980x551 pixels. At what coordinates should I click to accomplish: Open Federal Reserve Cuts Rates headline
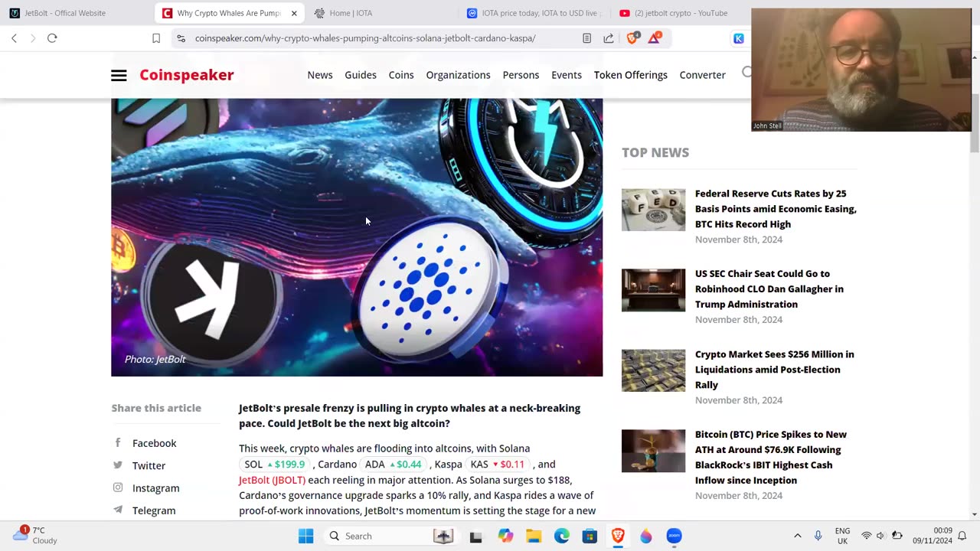776,209
